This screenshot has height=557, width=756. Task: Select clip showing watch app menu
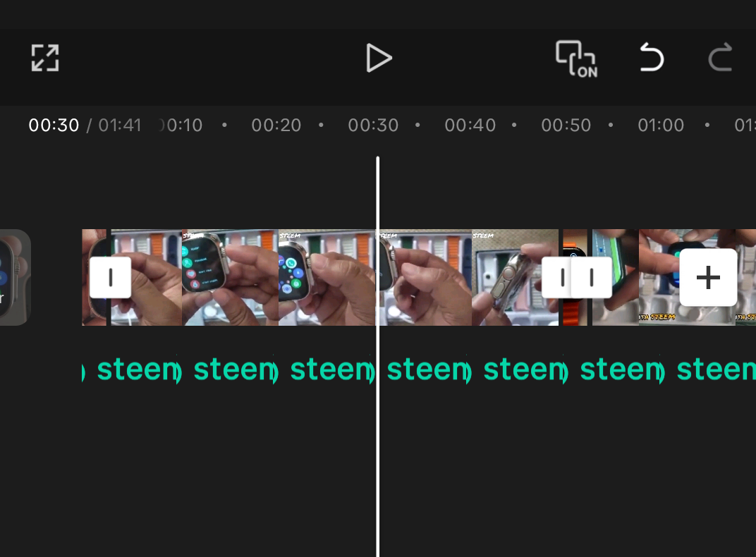tap(230, 277)
